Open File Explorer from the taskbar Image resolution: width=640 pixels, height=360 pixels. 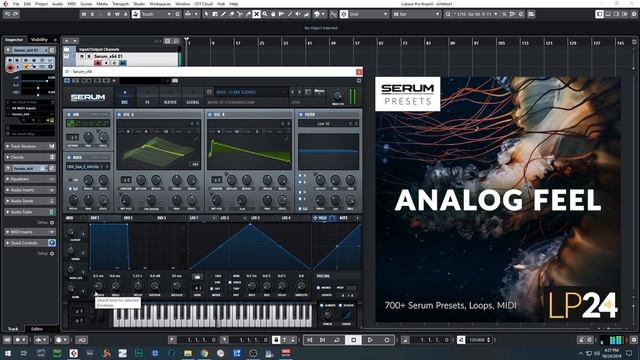188,353
